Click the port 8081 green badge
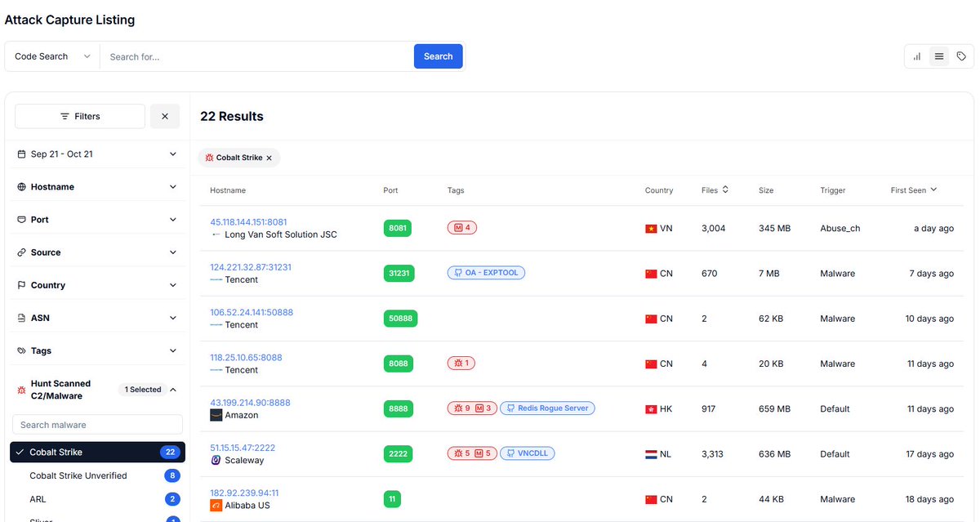The width and height of the screenshot is (980, 522). (398, 228)
